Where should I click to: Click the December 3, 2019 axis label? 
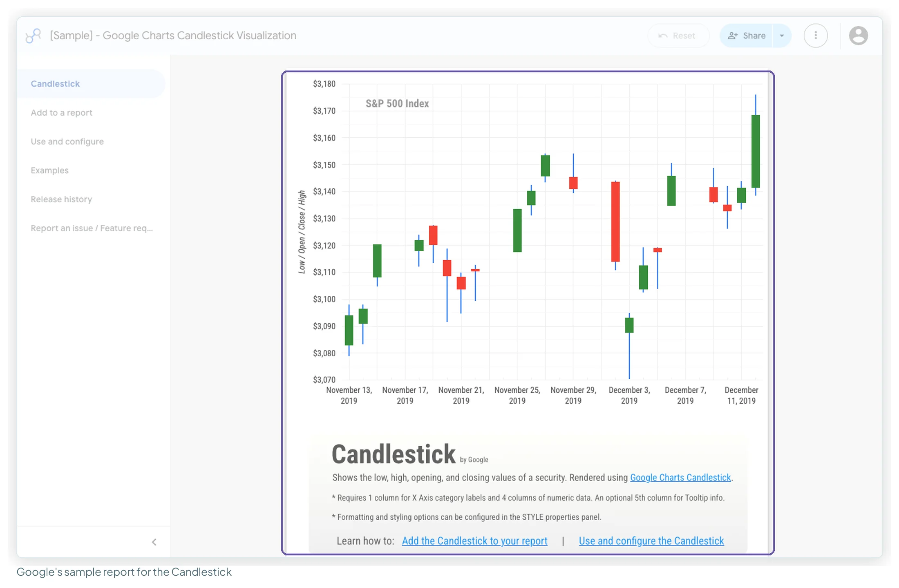pos(629,395)
